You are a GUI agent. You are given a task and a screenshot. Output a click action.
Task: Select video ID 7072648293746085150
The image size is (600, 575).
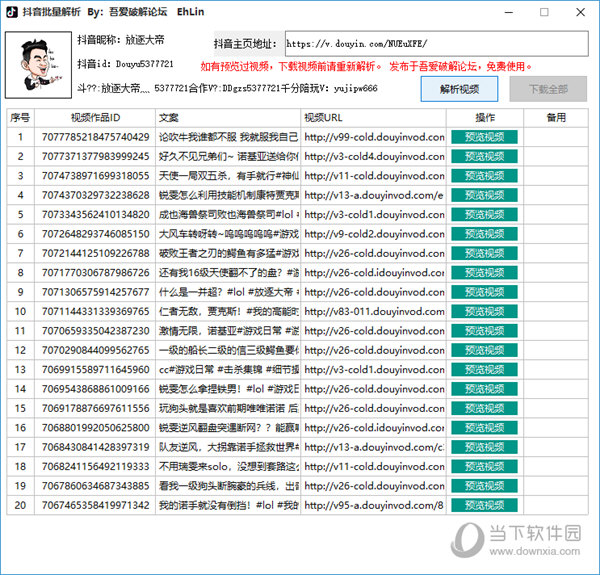pyautogui.click(x=96, y=234)
